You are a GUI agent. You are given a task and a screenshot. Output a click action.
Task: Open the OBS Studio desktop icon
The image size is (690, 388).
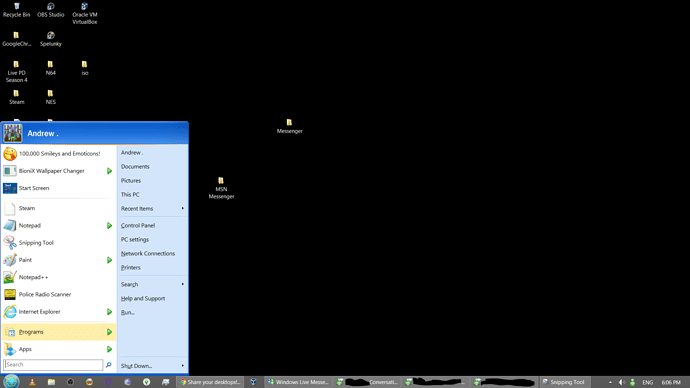point(51,10)
